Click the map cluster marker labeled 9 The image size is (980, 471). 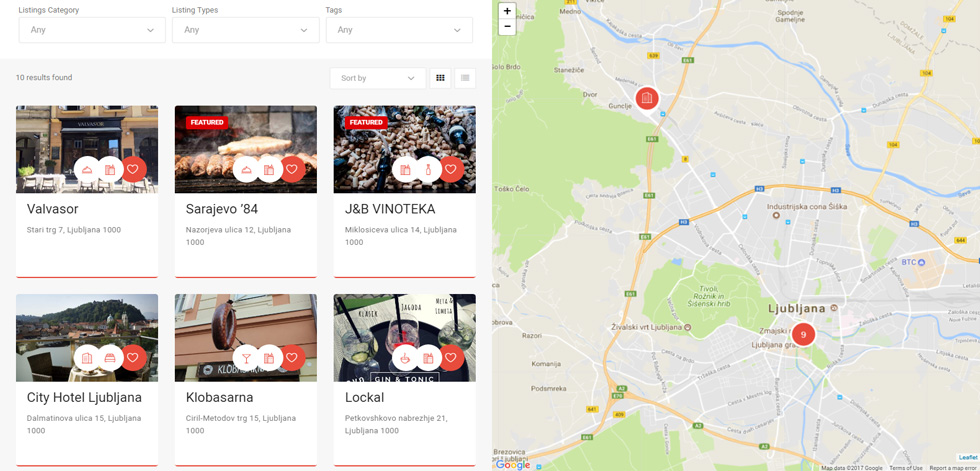804,335
